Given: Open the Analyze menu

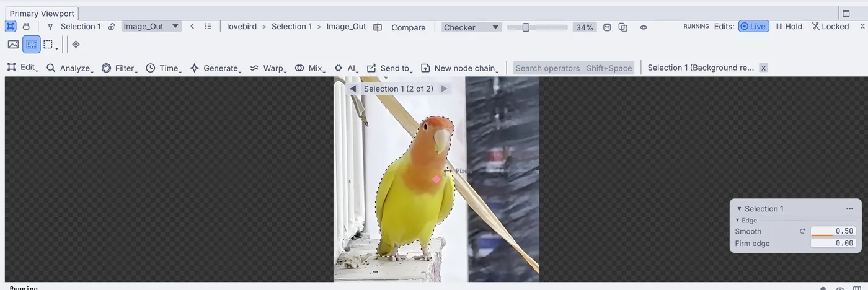Looking at the screenshot, I should [x=69, y=68].
